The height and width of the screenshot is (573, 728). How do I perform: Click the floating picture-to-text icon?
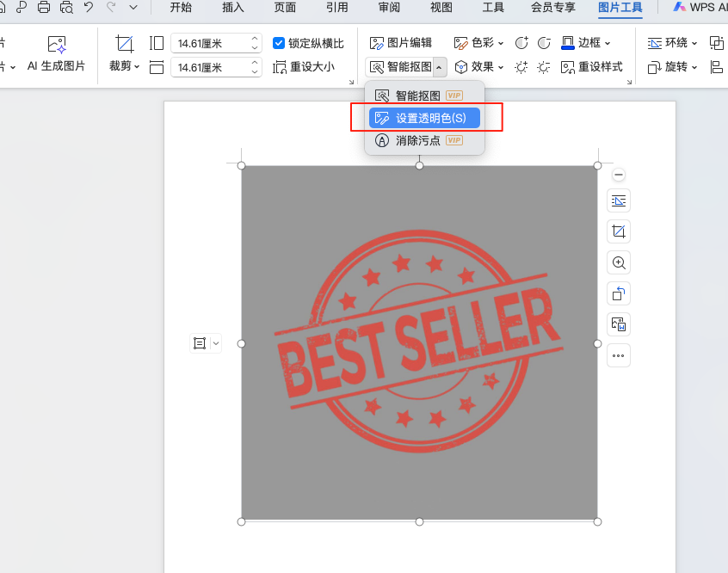[x=619, y=324]
